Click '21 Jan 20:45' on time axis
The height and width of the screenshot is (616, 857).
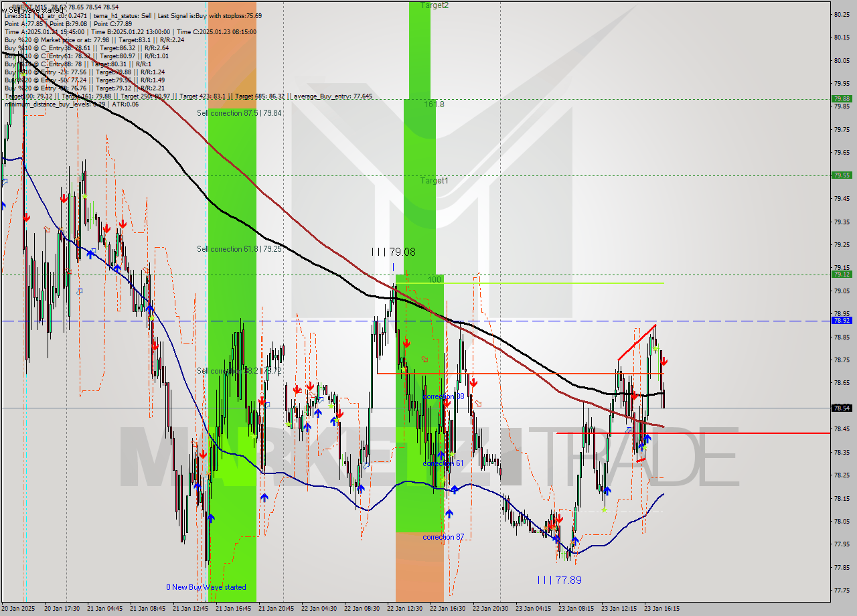point(276,609)
